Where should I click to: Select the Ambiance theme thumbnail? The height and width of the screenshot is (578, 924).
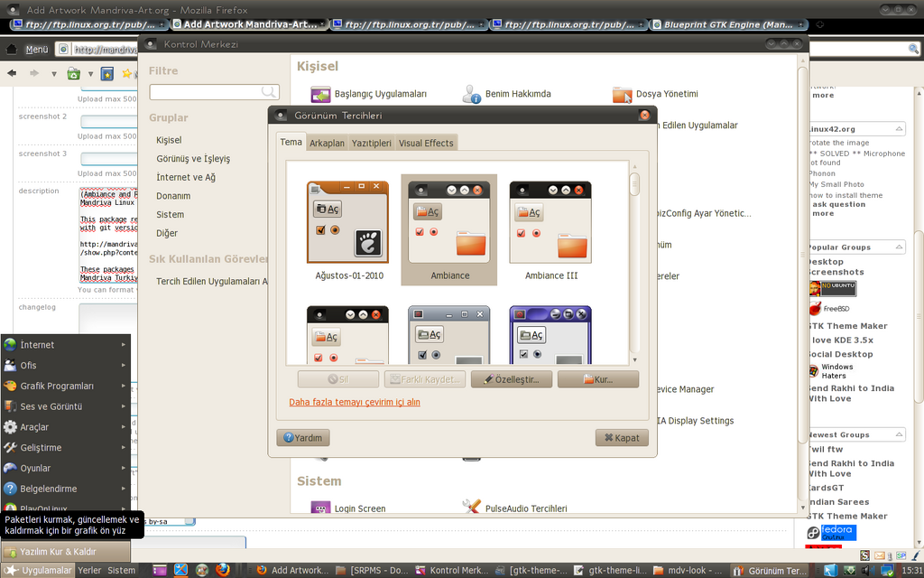coord(449,229)
